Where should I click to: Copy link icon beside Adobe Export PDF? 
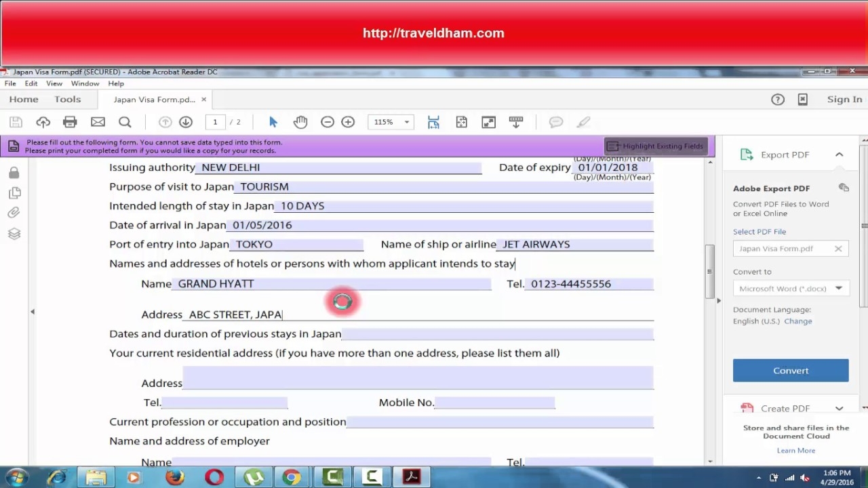click(844, 188)
